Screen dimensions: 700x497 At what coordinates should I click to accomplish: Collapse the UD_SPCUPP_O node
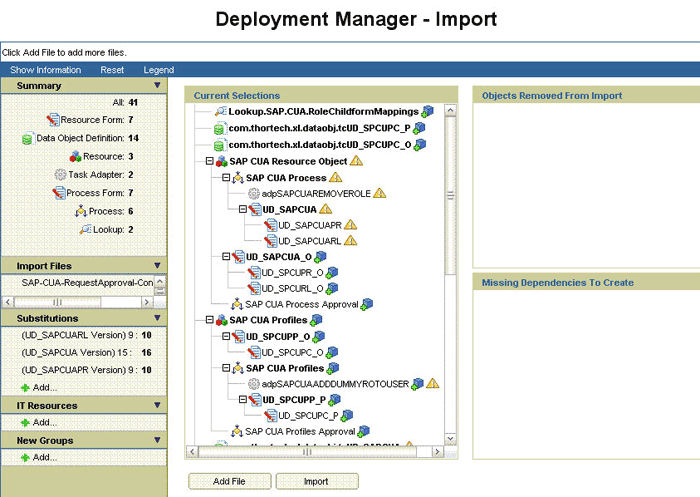tap(226, 336)
